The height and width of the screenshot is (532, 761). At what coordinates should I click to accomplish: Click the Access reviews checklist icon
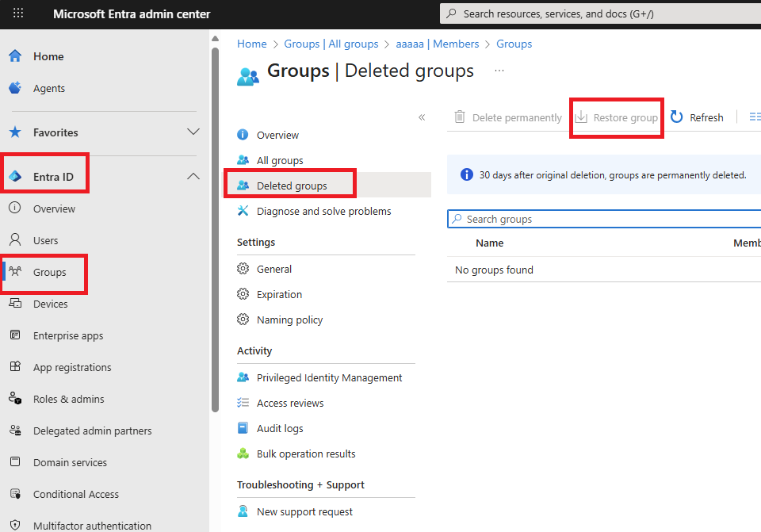click(243, 403)
